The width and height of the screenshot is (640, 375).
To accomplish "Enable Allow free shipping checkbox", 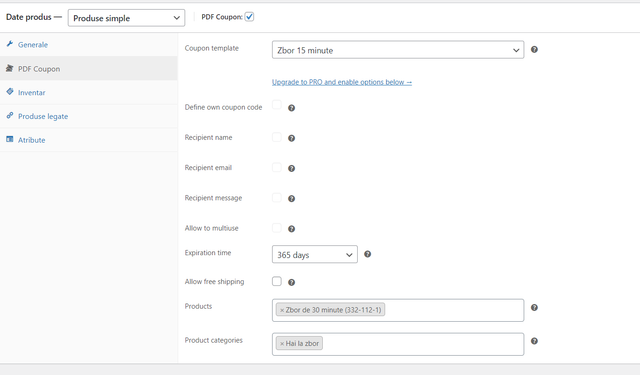I will click(x=277, y=281).
